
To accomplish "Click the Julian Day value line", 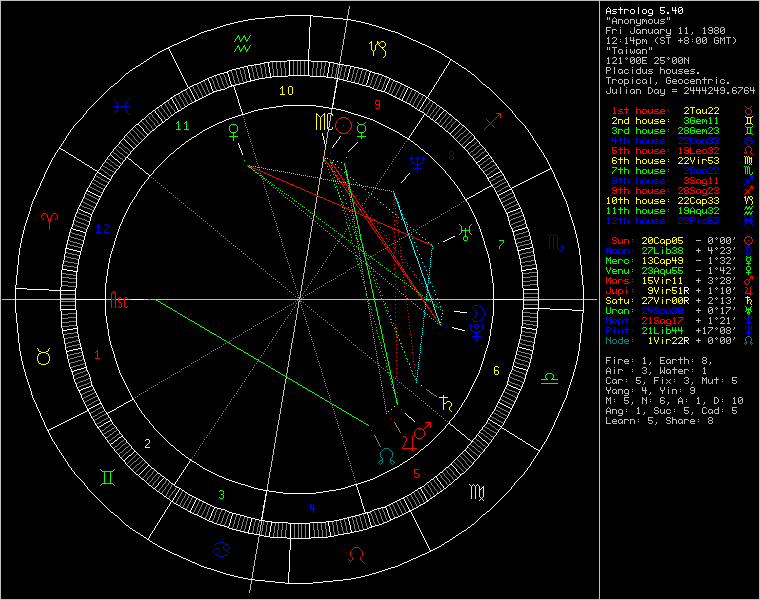I will (680, 91).
